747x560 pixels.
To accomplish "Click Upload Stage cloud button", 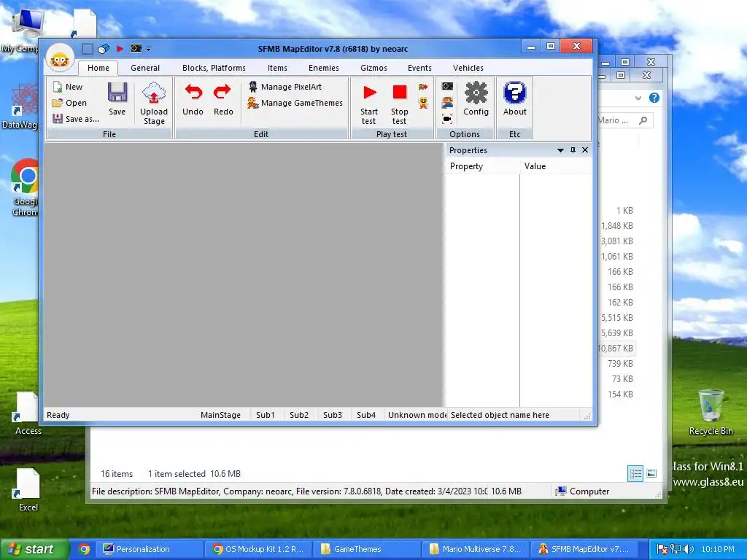I will (x=154, y=103).
